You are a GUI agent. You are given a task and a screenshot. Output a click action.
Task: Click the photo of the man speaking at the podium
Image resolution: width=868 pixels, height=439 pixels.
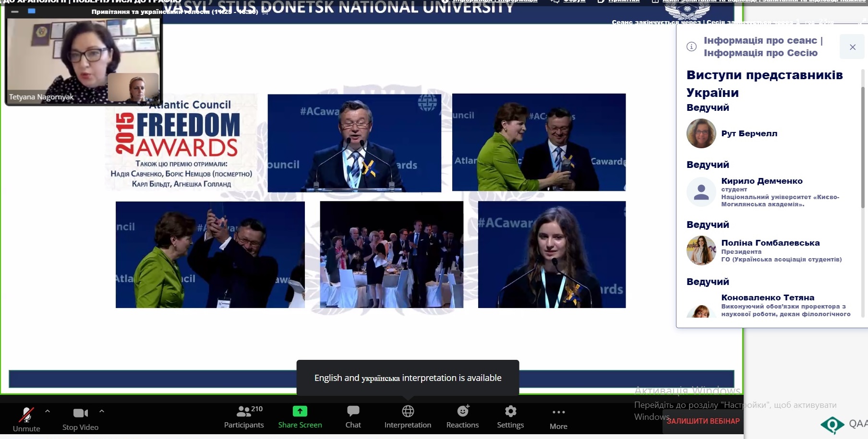click(354, 143)
